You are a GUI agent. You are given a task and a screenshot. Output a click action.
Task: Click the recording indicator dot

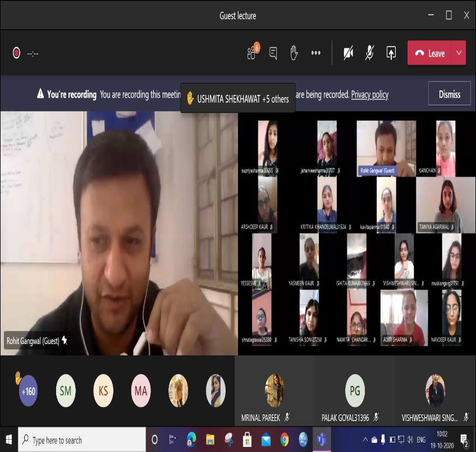coord(16,53)
